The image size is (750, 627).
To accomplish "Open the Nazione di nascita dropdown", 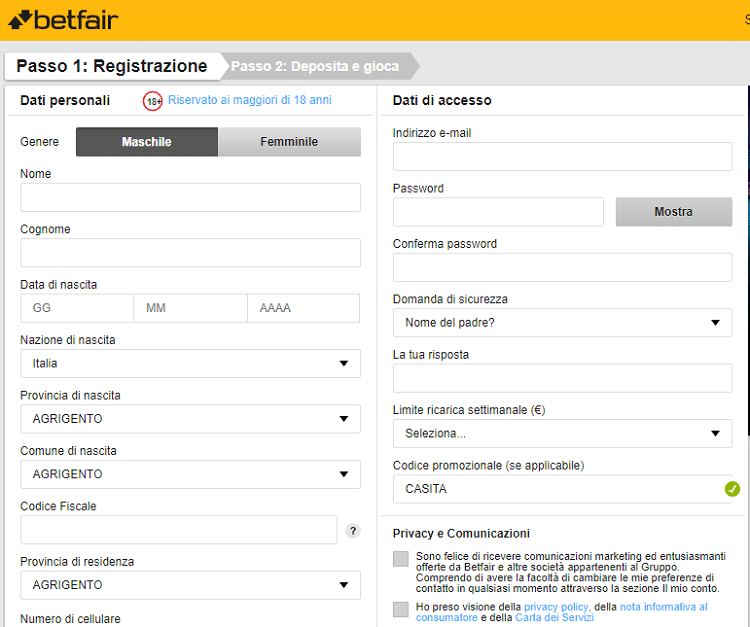I will pyautogui.click(x=190, y=363).
